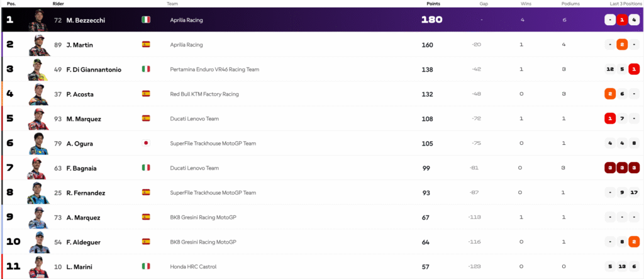Open A. Marquez's rider photo
The height and width of the screenshot is (279, 644).
tap(38, 218)
